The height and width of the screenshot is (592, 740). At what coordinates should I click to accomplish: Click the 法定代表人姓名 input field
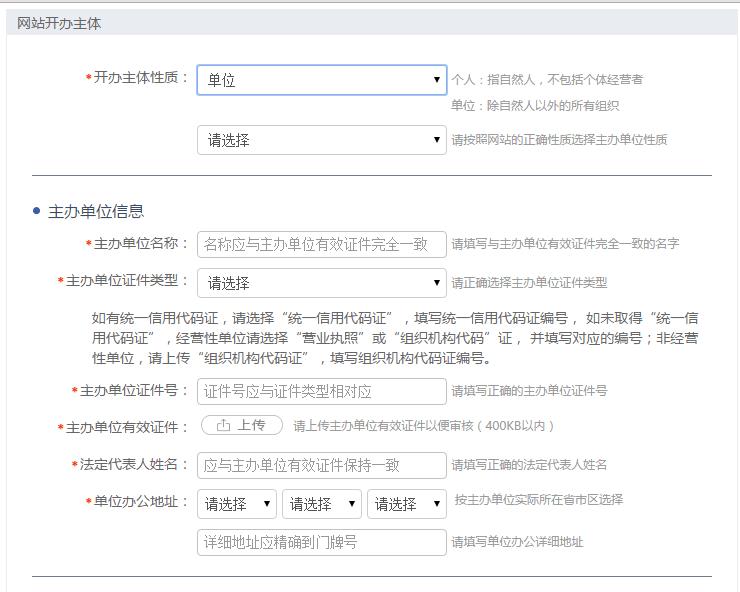tap(321, 465)
